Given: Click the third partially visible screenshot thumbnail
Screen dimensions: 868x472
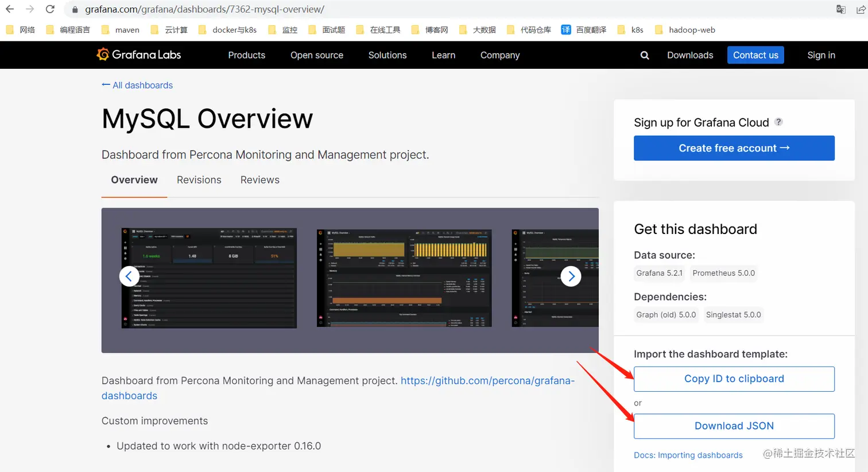Looking at the screenshot, I should pos(555,278).
